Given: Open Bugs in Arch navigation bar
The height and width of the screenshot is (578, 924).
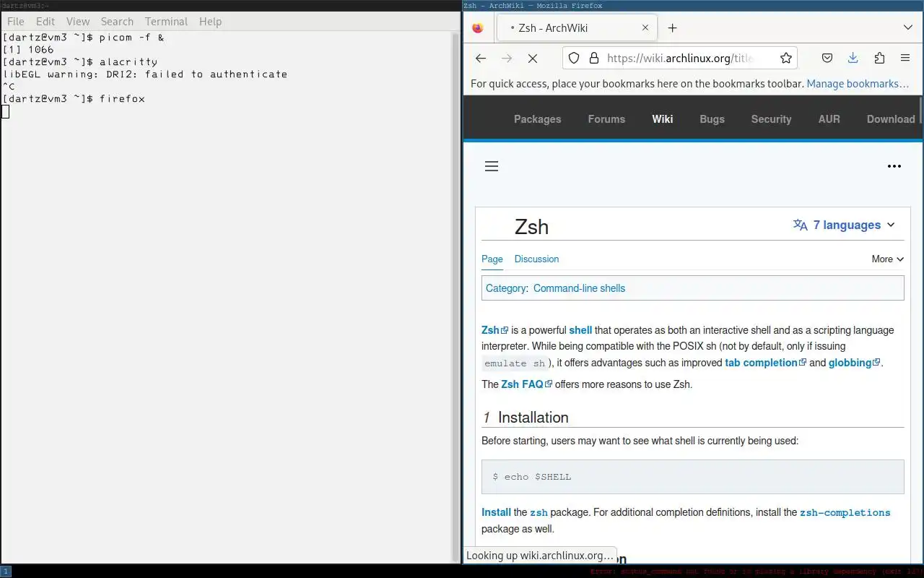Looking at the screenshot, I should [712, 119].
